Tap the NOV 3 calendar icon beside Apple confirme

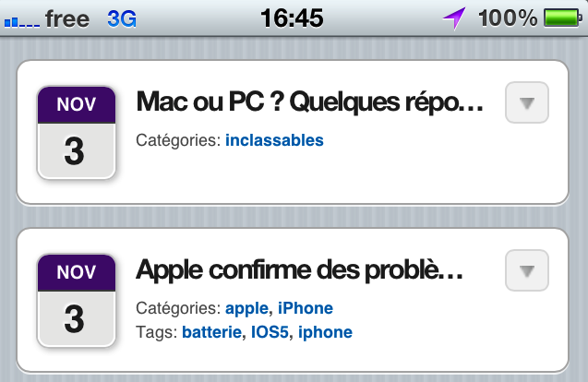pyautogui.click(x=77, y=301)
